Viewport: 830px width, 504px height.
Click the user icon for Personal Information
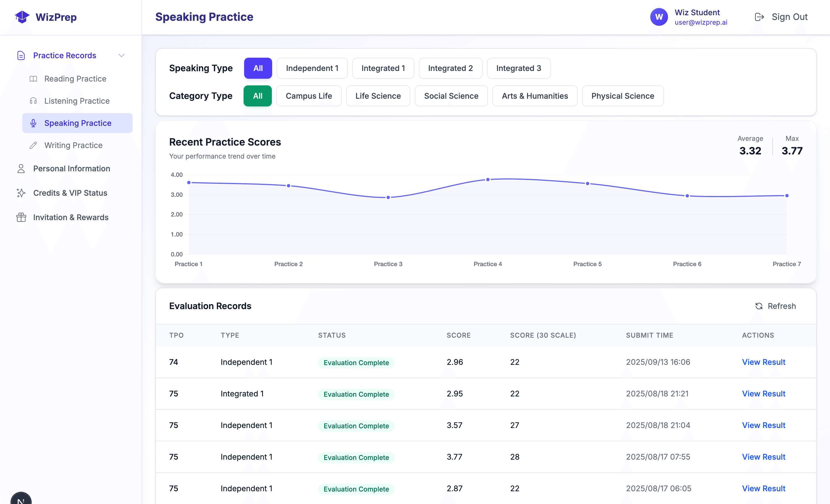tap(21, 168)
